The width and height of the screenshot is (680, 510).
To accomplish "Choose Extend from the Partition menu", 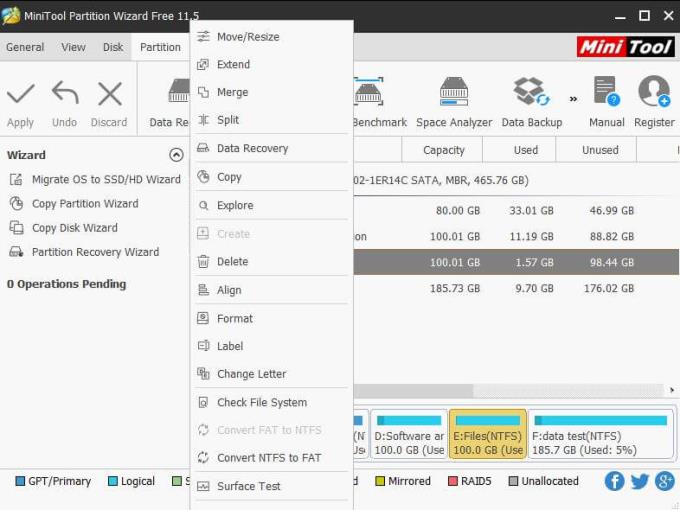I will coord(271,65).
